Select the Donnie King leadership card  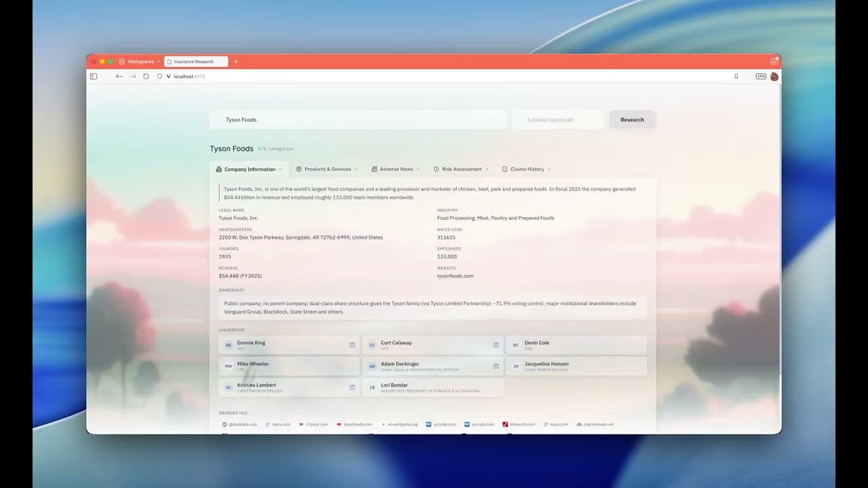click(289, 345)
